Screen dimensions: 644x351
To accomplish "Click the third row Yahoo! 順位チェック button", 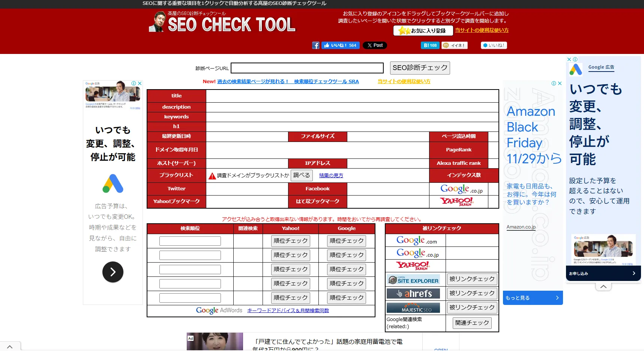I will [x=291, y=269].
